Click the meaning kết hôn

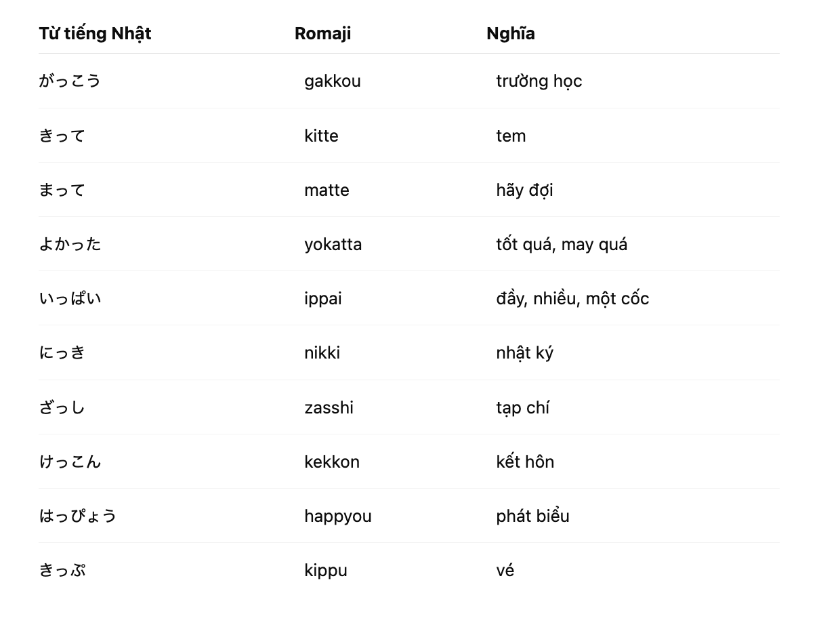coord(525,462)
